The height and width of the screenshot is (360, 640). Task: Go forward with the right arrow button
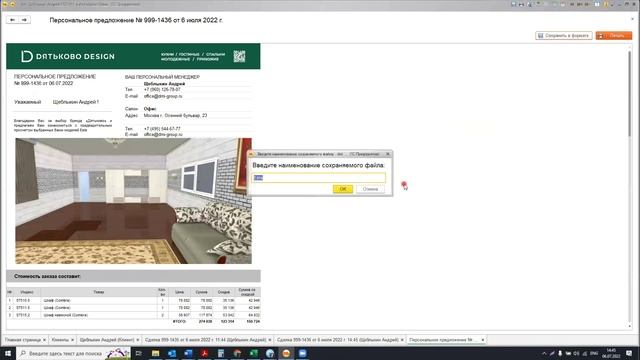click(24, 20)
